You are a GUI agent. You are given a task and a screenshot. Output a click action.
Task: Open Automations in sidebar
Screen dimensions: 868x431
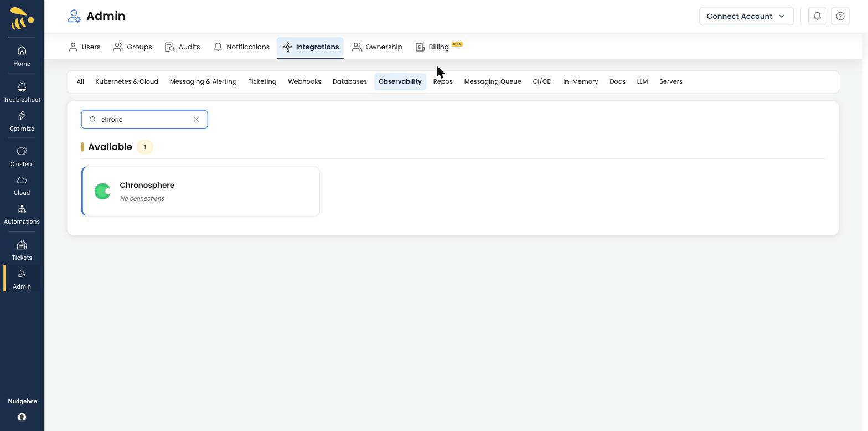point(22,214)
